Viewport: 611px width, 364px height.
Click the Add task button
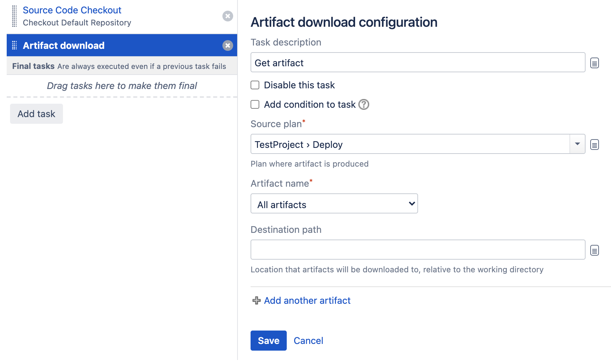pos(36,114)
